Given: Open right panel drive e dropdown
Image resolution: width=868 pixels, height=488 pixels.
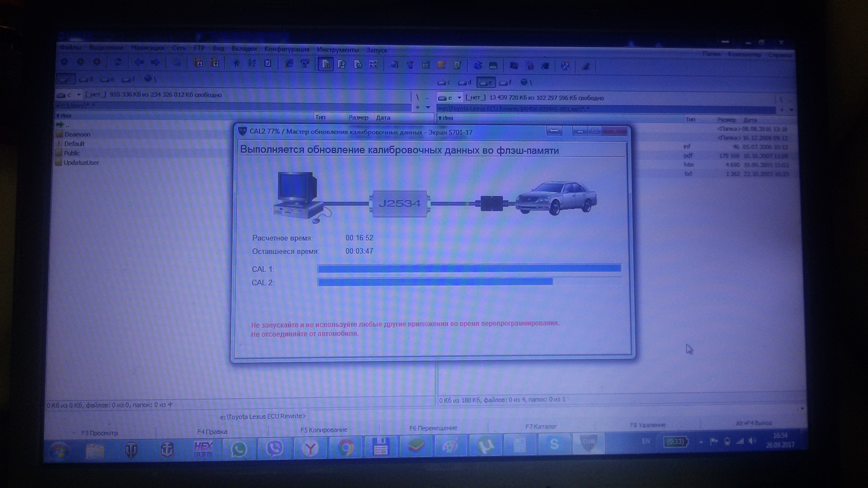Looking at the screenshot, I should (x=459, y=98).
